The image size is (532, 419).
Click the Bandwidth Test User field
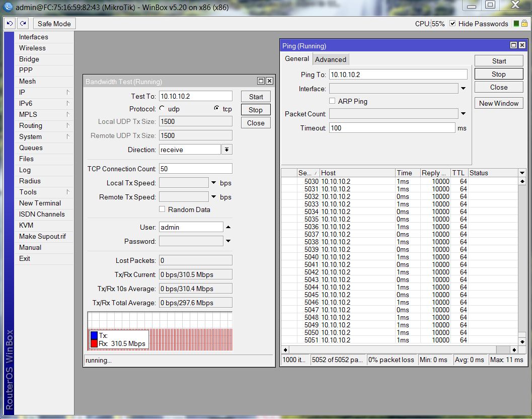(x=191, y=227)
